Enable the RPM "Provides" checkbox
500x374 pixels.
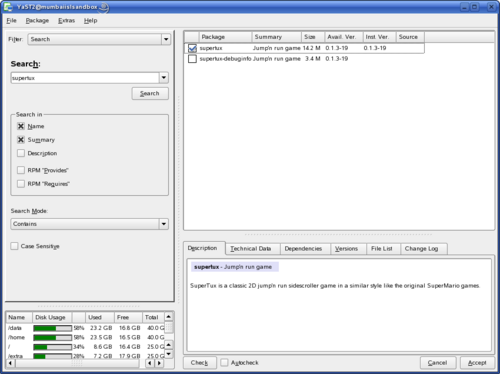pos(21,170)
